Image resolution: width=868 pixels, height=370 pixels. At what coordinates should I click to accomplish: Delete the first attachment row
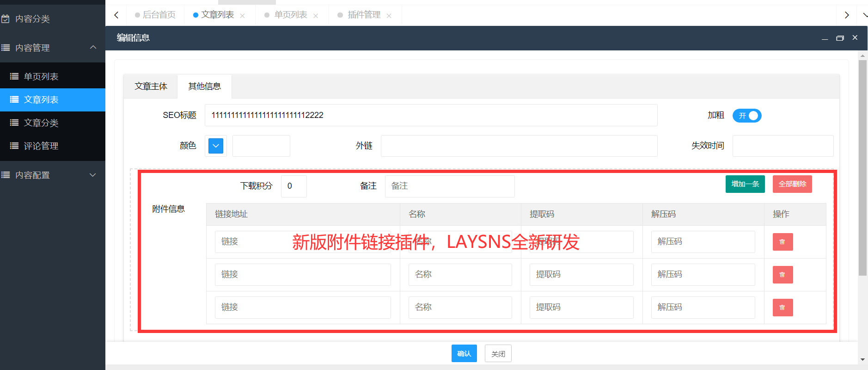coord(782,242)
